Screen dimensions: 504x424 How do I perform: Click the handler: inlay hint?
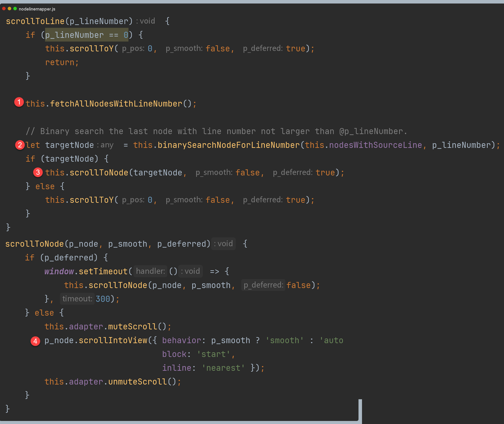[150, 271]
